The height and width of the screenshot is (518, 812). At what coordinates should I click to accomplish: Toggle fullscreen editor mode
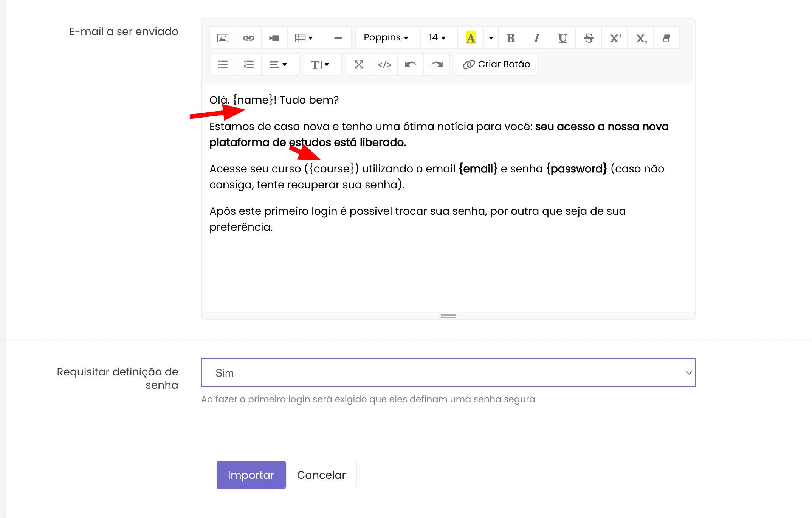click(x=359, y=65)
